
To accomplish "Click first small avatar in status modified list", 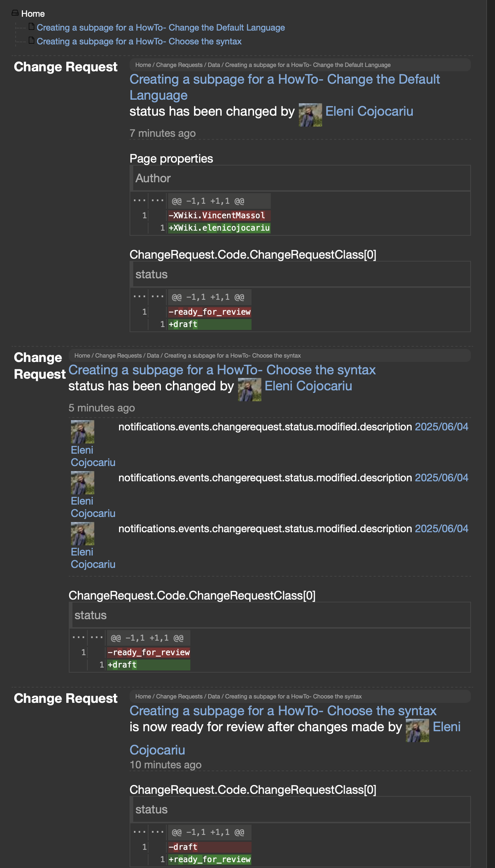I will (83, 432).
